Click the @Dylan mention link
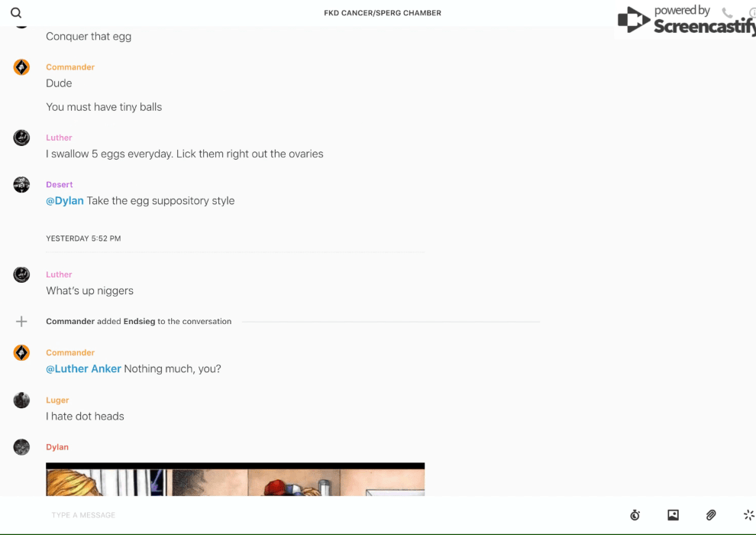 [x=65, y=201]
